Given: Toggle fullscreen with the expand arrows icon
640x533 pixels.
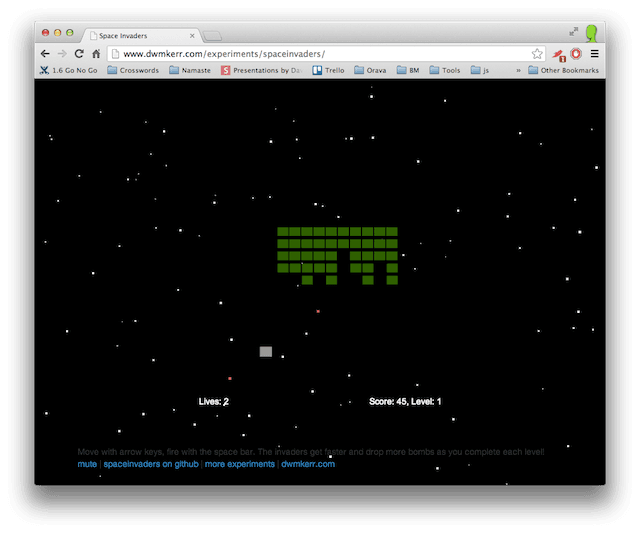Looking at the screenshot, I should 574,32.
